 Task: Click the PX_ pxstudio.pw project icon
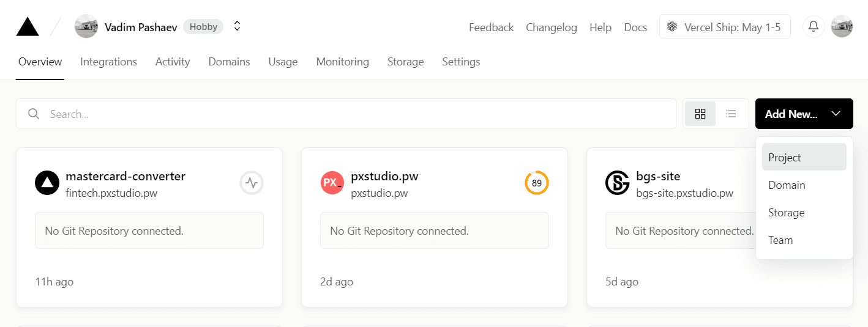tap(332, 183)
